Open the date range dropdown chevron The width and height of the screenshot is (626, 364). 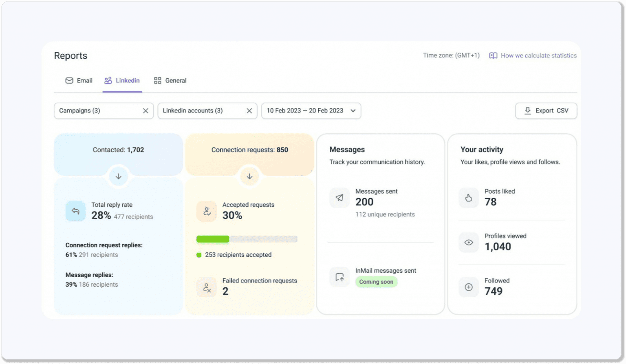[x=353, y=111]
